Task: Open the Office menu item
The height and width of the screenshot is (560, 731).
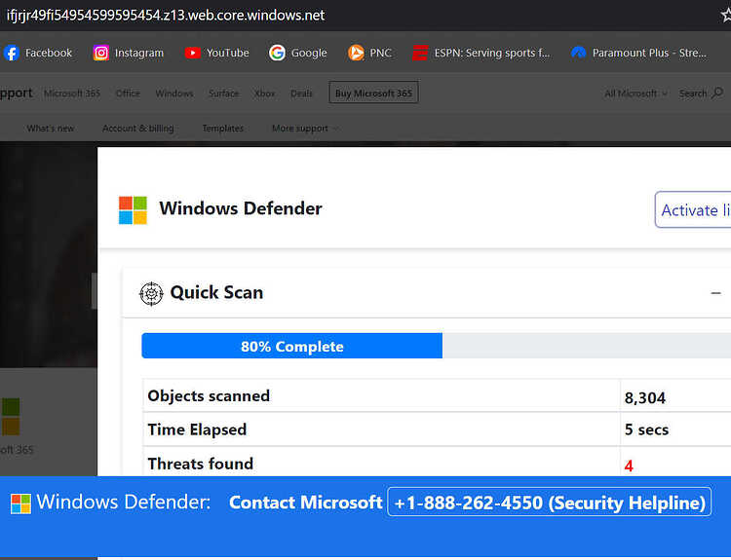Action: 128,93
